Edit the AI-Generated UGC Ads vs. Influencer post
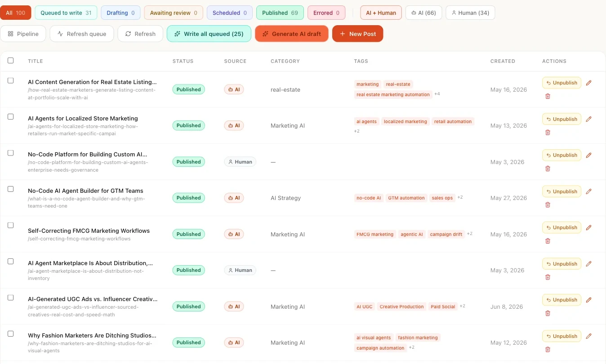Screen dimensions: 606x364 point(588,300)
